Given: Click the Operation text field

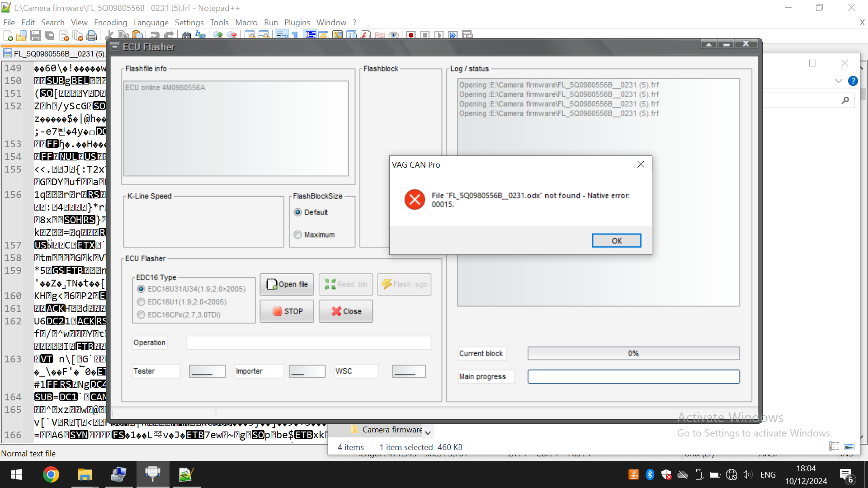Looking at the screenshot, I should click(309, 343).
